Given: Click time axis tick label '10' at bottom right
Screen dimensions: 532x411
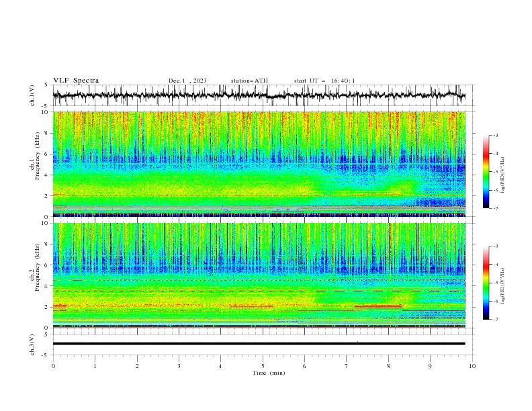Looking at the screenshot, I should click(472, 366).
